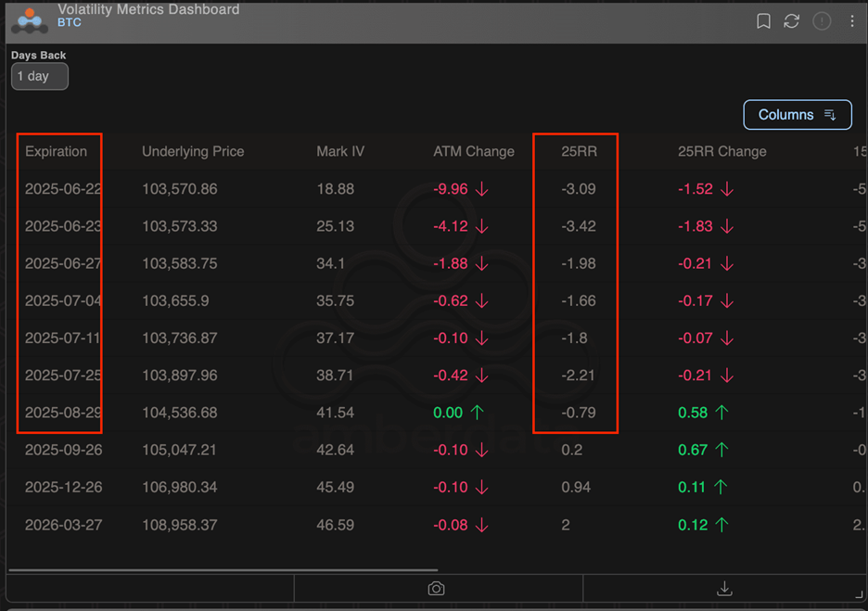Click the bookmark icon in header

[x=763, y=21]
